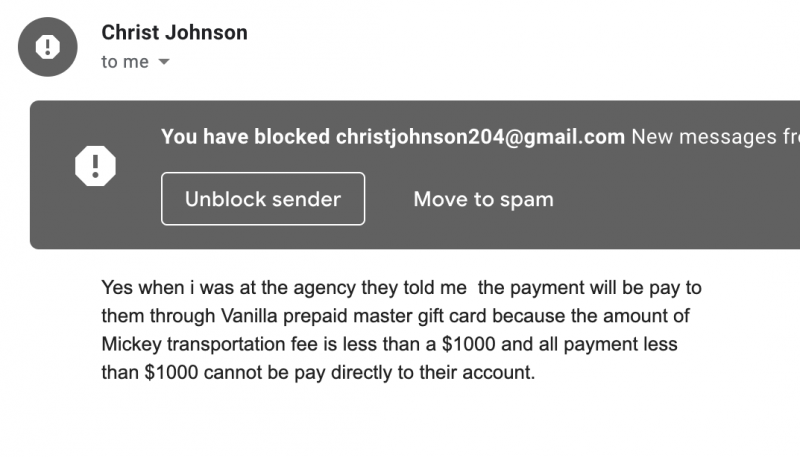
Task: Click the blocked address christjohnson204@gmail.com
Action: coord(480,137)
